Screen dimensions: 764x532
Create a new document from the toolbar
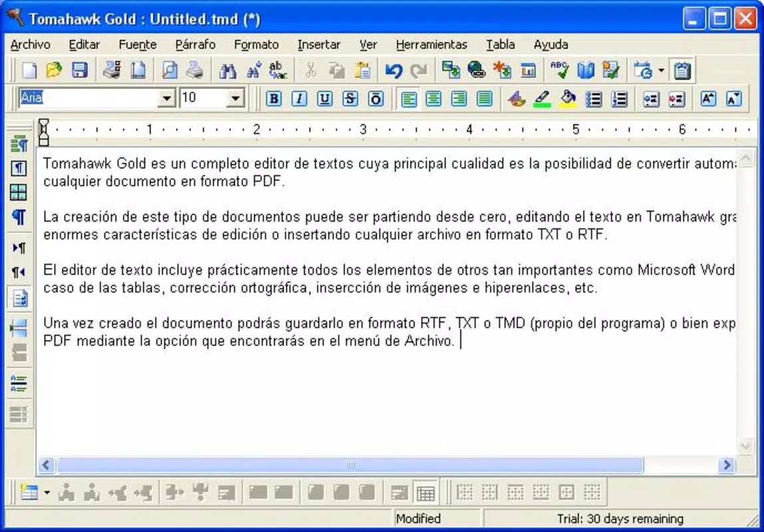tap(30, 71)
